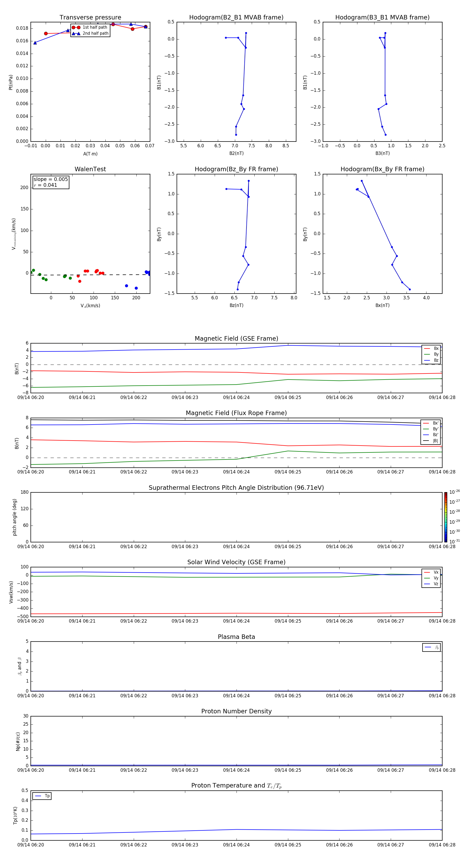This screenshot has width=473, height=868.
Task: Click the 'Hodogram(B2_B1 MVAB frame)' title
Action: point(236,18)
